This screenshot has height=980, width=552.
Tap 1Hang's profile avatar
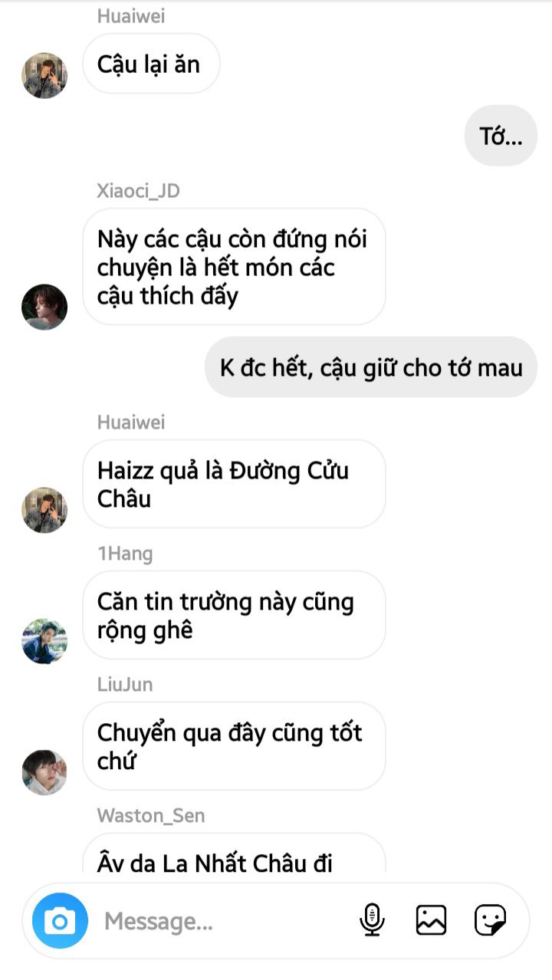(44, 641)
